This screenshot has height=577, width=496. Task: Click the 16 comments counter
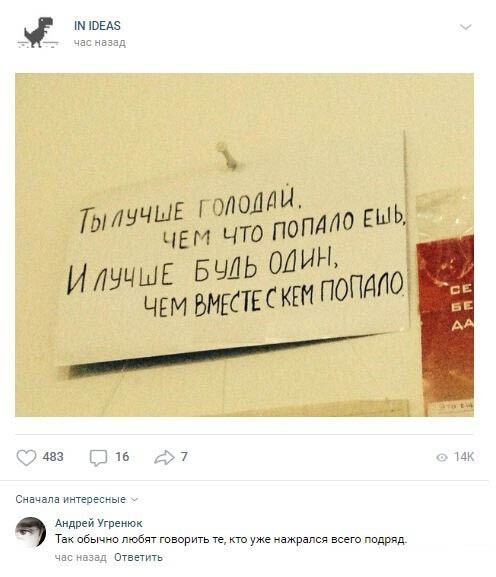[x=122, y=457]
